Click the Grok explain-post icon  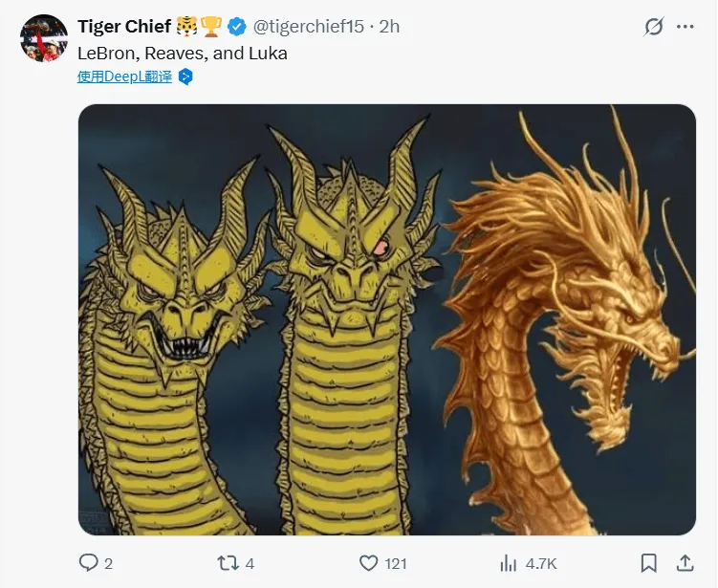654,27
